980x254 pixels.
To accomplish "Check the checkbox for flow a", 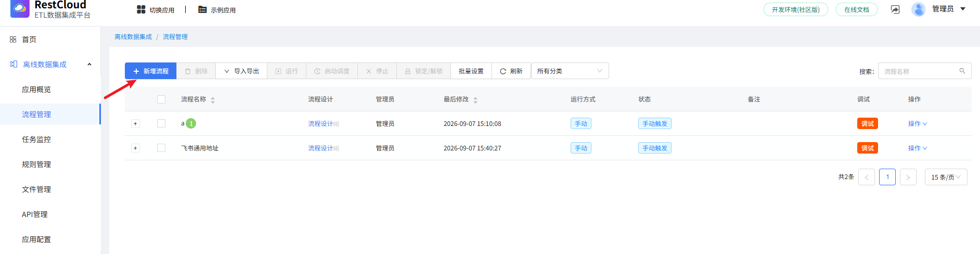I will tap(161, 123).
